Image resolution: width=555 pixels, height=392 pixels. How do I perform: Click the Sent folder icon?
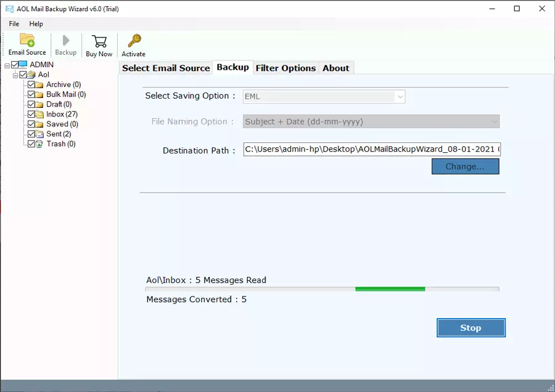pyautogui.click(x=39, y=134)
